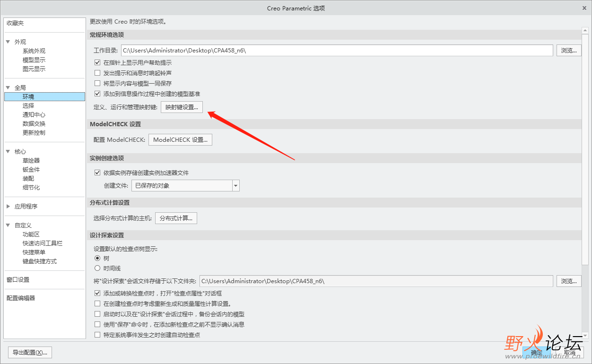The height and width of the screenshot is (364, 592).
Task: Click the 设计探索 folder path field
Action: tap(376, 281)
